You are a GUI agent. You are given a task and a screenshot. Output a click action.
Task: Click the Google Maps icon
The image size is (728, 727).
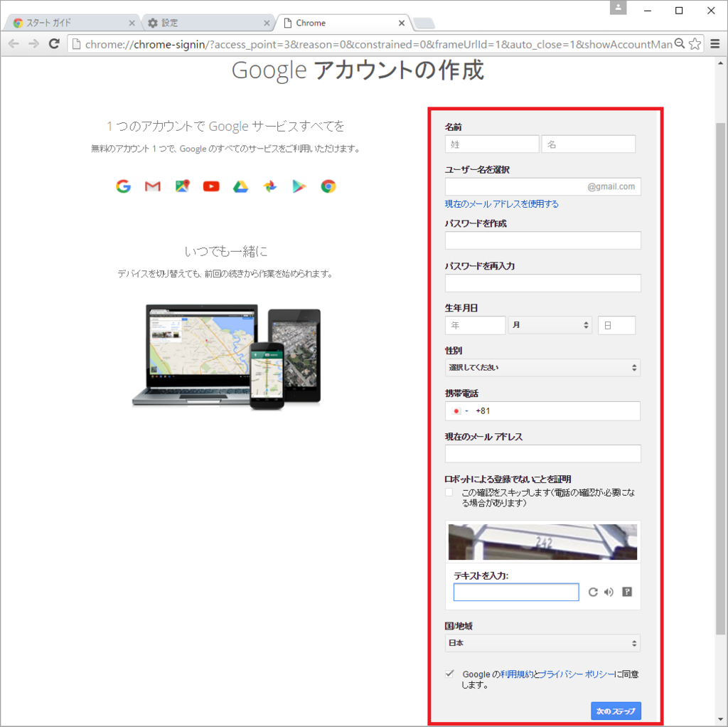click(183, 186)
